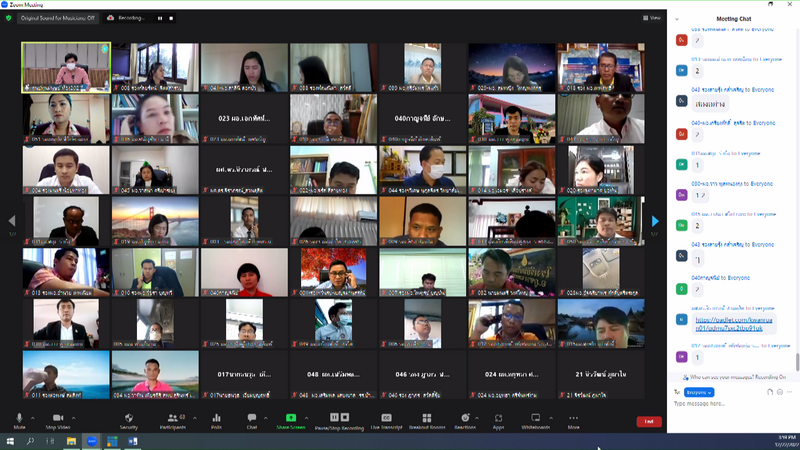Open Windows Start menu

point(10,441)
